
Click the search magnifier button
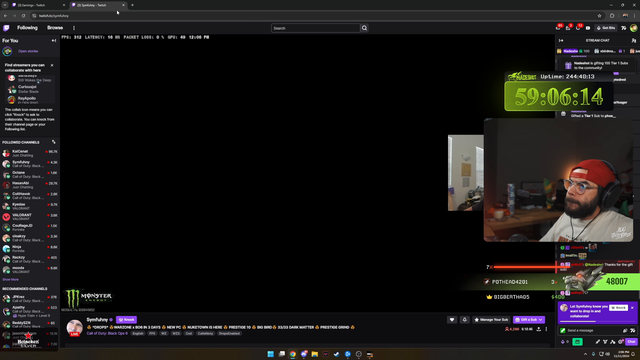click(x=364, y=28)
